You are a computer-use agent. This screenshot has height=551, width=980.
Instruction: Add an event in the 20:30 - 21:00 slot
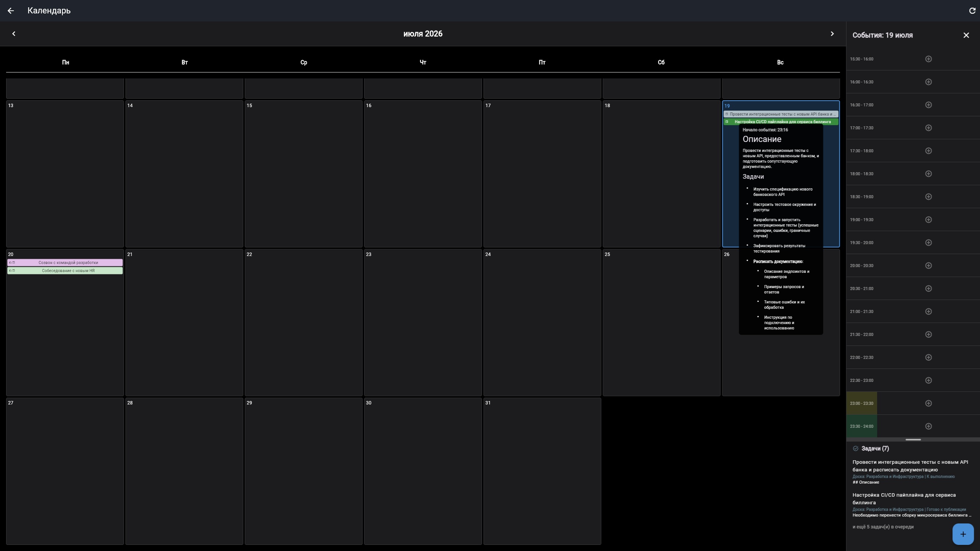click(928, 289)
